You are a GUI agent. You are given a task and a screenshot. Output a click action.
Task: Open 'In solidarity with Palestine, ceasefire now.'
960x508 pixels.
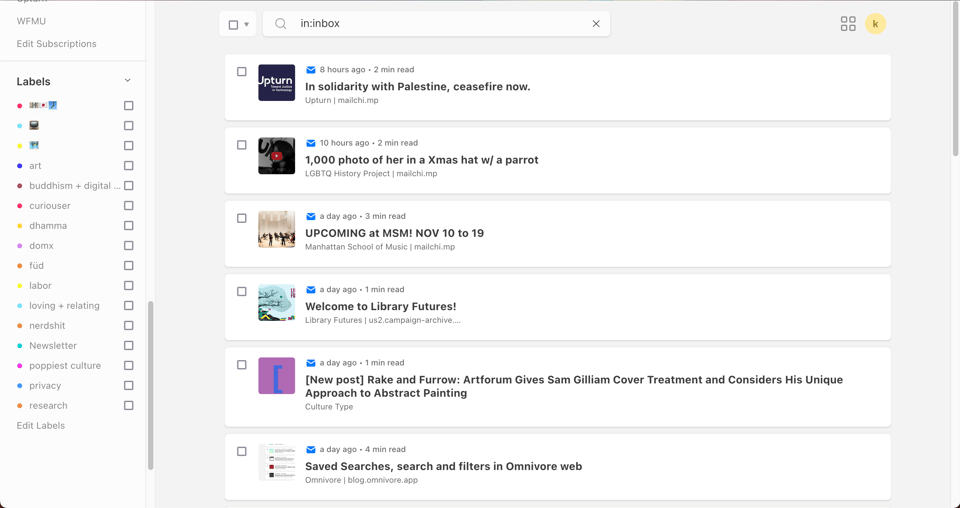418,87
